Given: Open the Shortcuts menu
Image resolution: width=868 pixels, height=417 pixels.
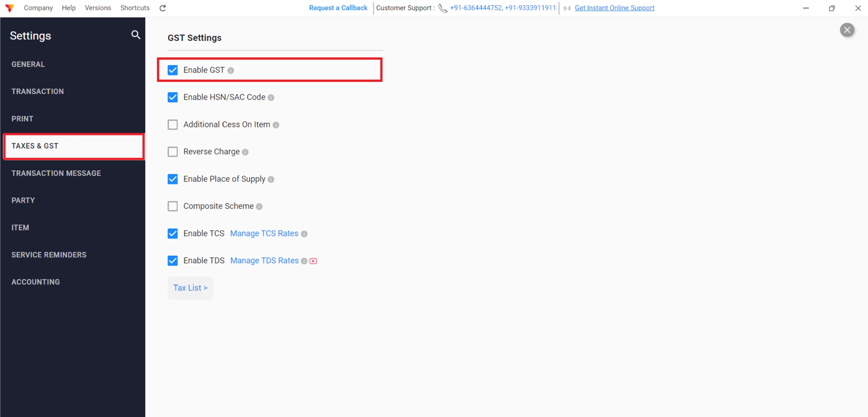Looking at the screenshot, I should click(x=135, y=8).
